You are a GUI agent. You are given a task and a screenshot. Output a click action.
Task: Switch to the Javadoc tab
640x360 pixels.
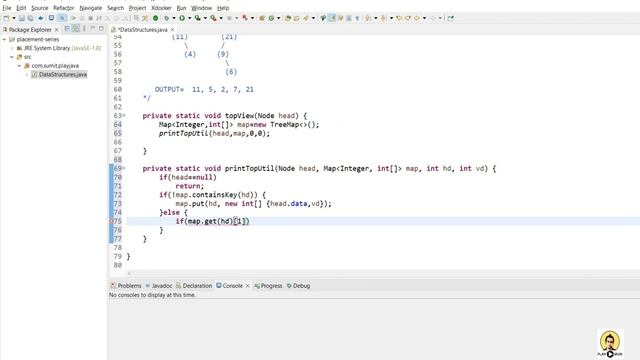tap(159, 286)
